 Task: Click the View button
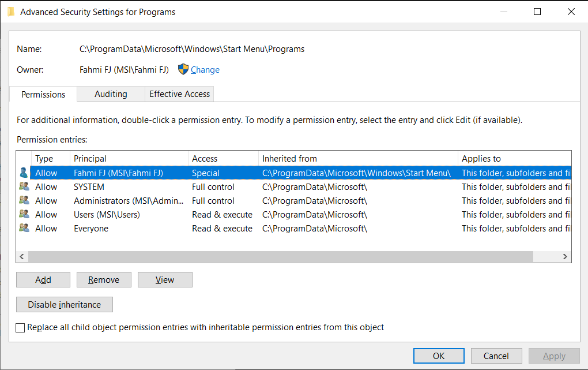[164, 280]
